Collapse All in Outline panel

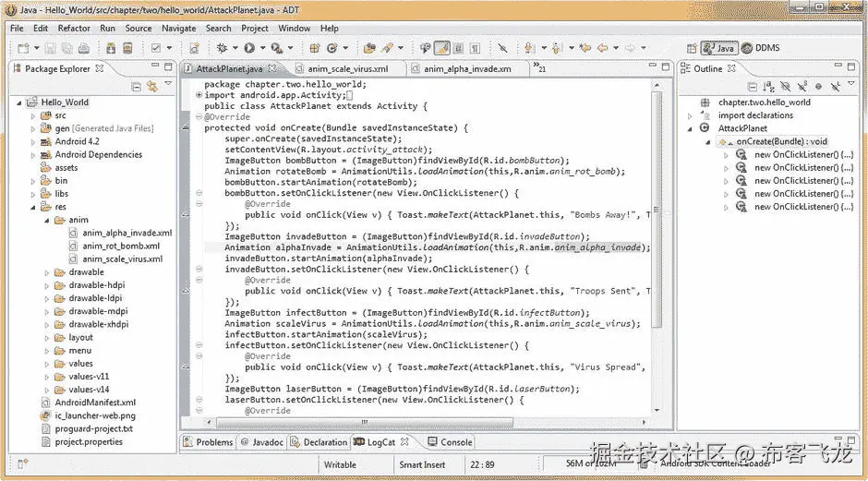pos(752,87)
